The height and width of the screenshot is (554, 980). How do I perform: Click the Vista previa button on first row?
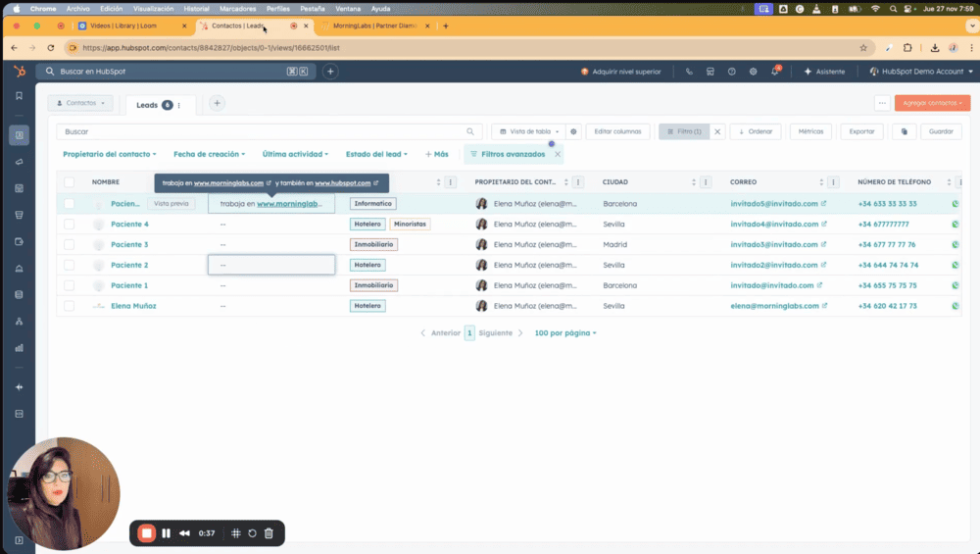(x=171, y=203)
